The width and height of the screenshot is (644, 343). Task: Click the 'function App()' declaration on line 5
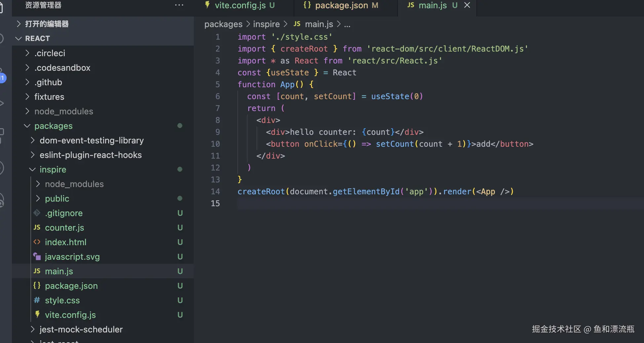pyautogui.click(x=270, y=85)
